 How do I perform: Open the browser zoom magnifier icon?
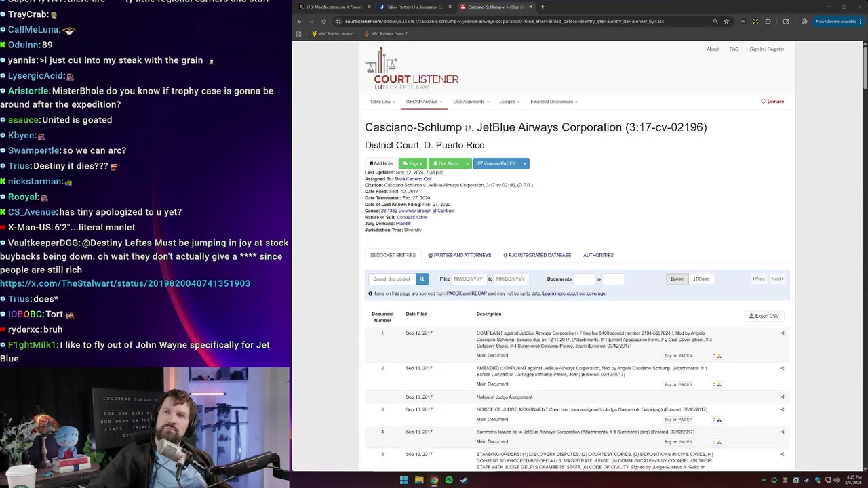[x=715, y=21]
